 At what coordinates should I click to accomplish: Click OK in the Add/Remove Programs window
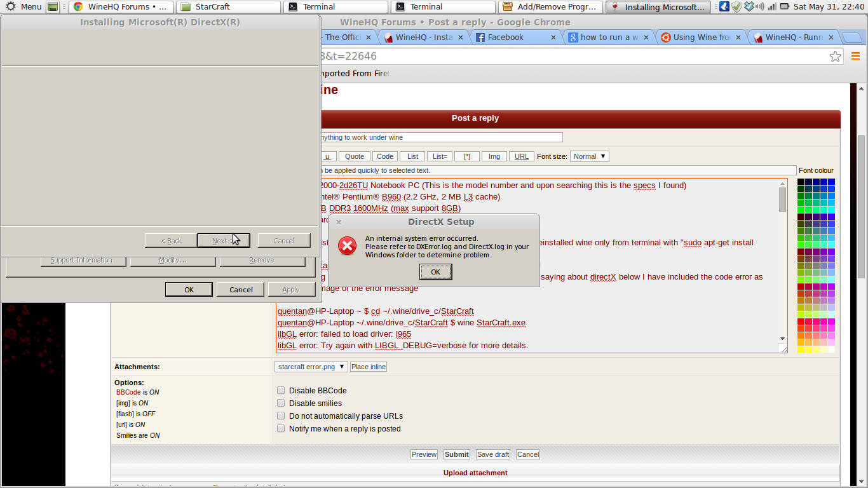[x=189, y=289]
